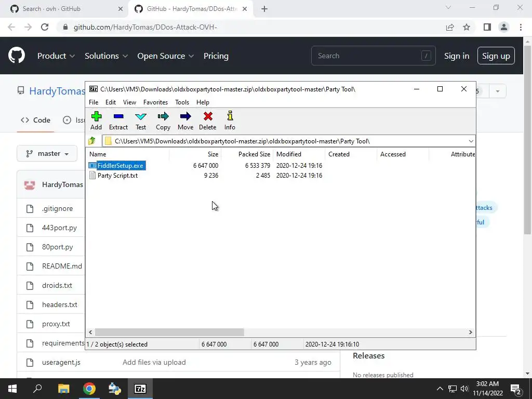Open the 443port.py file link
Image resolution: width=532 pixels, height=399 pixels.
[59, 228]
